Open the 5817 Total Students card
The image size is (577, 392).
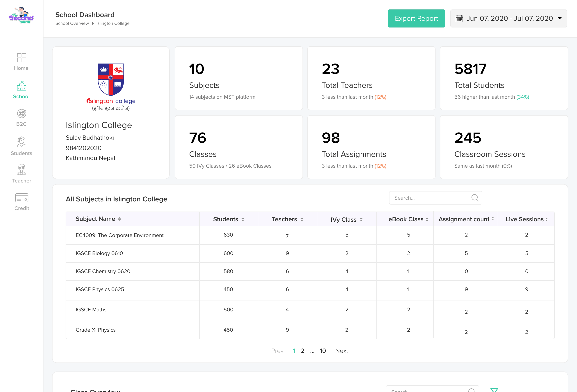coord(504,78)
